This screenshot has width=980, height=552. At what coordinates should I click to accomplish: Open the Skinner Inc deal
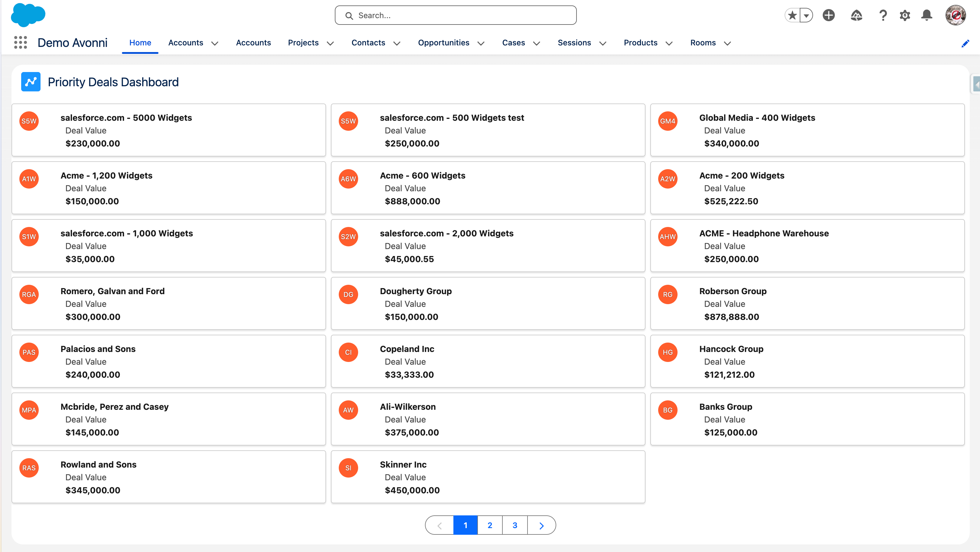pyautogui.click(x=403, y=465)
